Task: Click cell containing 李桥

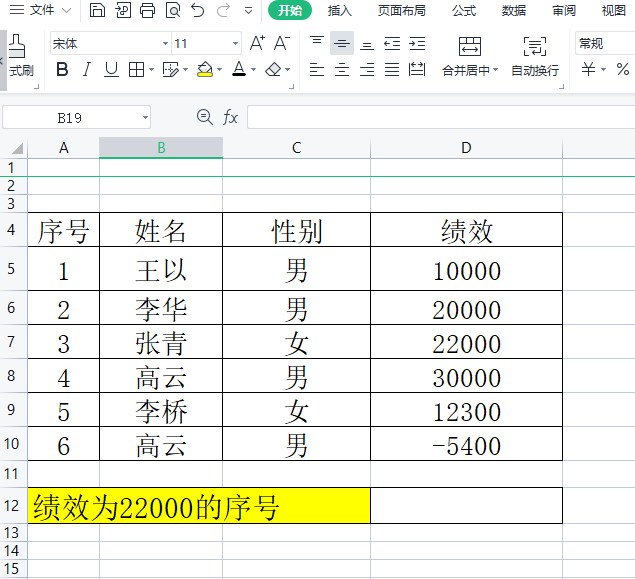Action: tap(161, 410)
